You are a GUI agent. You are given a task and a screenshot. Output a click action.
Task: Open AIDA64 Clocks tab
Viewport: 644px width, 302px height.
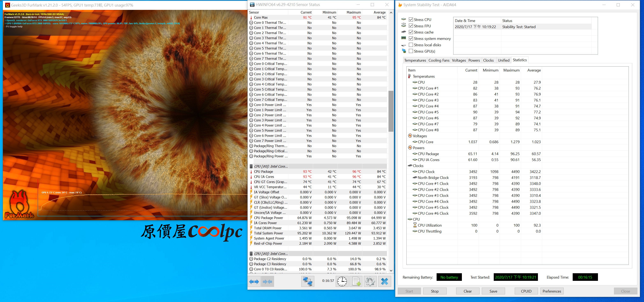(488, 60)
